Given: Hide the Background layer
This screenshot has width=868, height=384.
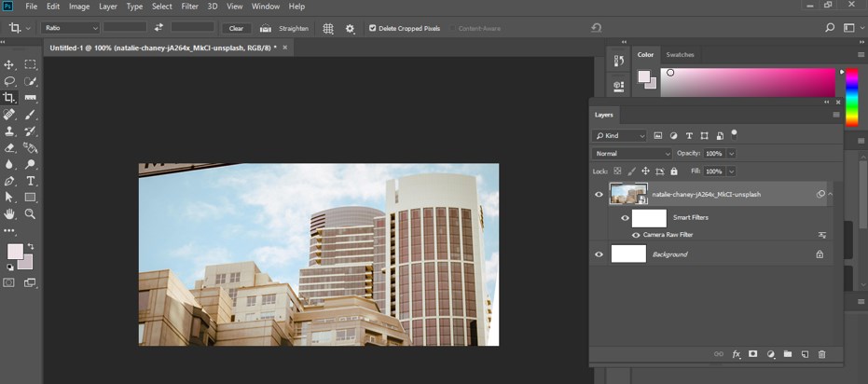Looking at the screenshot, I should point(599,254).
